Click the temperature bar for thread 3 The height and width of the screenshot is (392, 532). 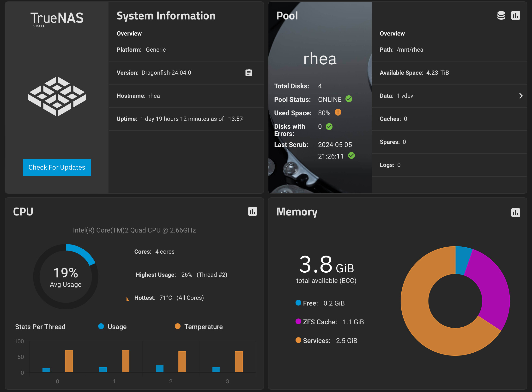pos(239,361)
